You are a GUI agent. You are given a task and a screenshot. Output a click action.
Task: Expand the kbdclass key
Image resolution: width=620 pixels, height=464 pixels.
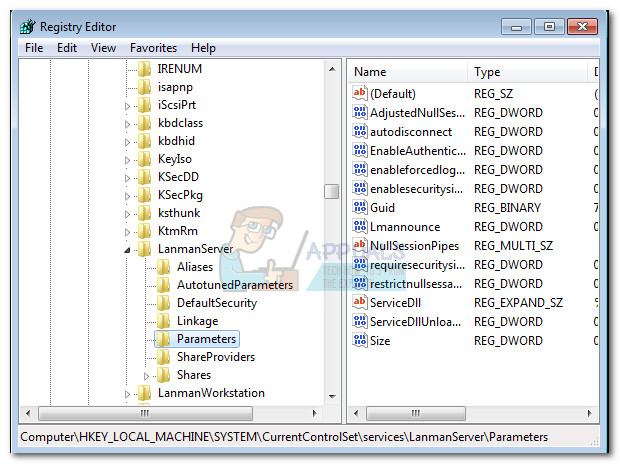pos(127,124)
